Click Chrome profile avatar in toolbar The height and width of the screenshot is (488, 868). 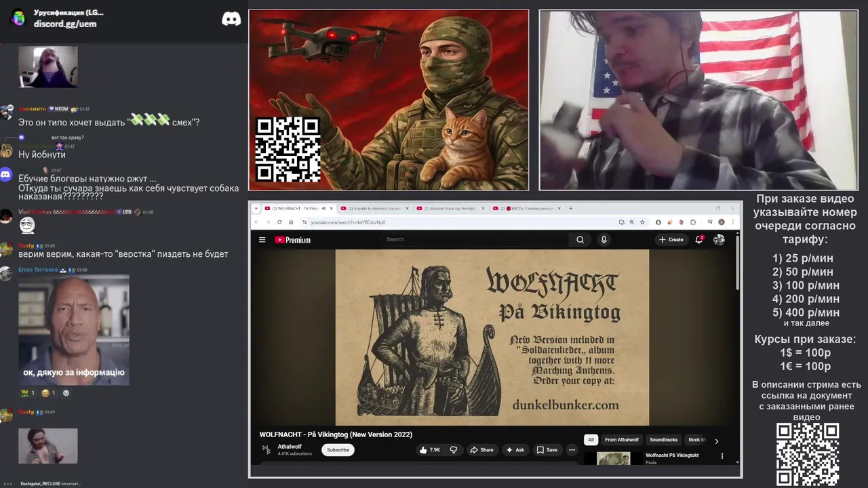(722, 222)
